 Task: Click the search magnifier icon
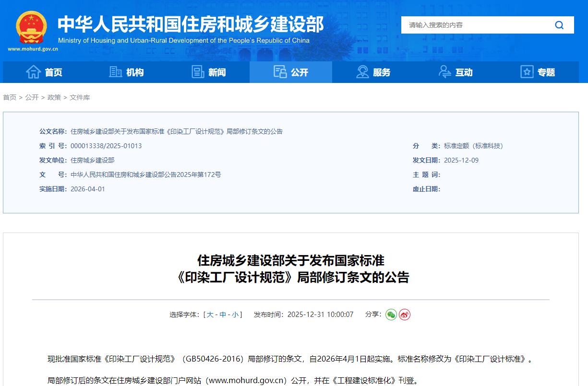pos(559,25)
